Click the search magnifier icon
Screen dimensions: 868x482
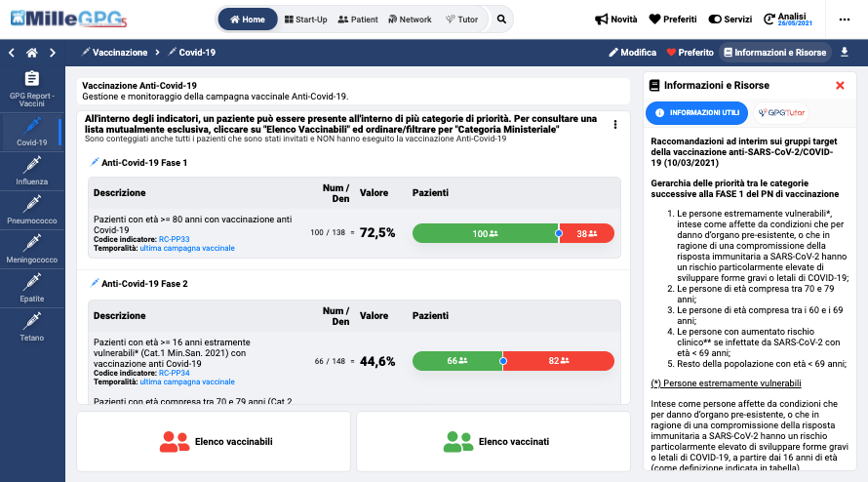[501, 19]
